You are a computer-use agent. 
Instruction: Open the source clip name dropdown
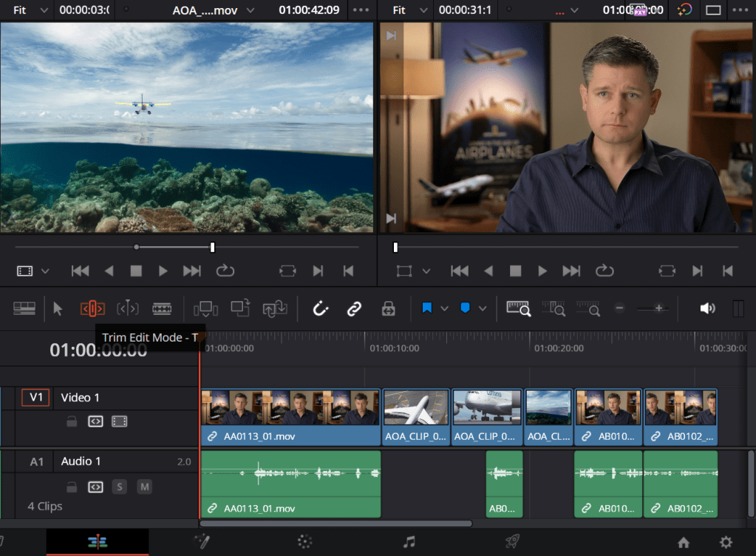tap(249, 10)
